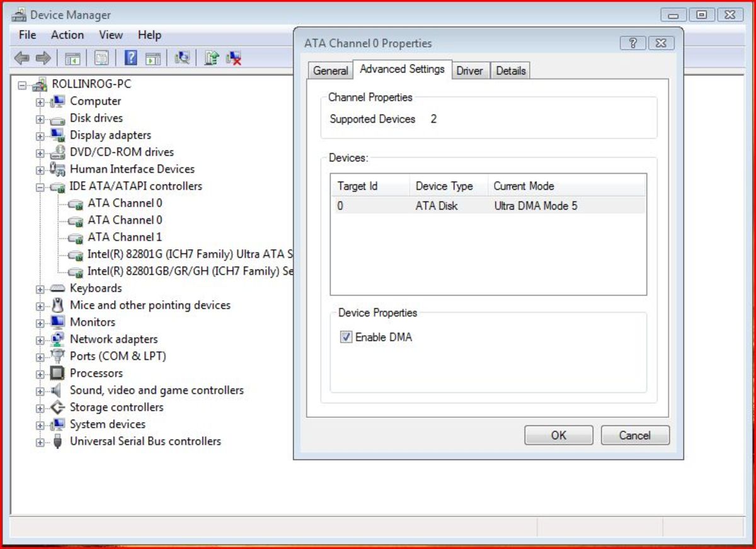This screenshot has height=549, width=756.
Task: Toggle the console tree pane icon
Action: click(x=73, y=57)
